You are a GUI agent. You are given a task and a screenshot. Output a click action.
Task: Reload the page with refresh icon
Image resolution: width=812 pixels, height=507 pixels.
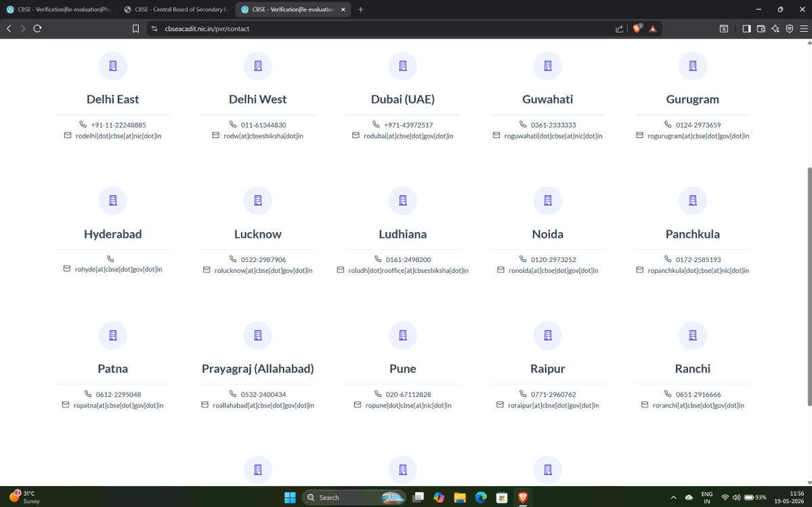pos(37,28)
